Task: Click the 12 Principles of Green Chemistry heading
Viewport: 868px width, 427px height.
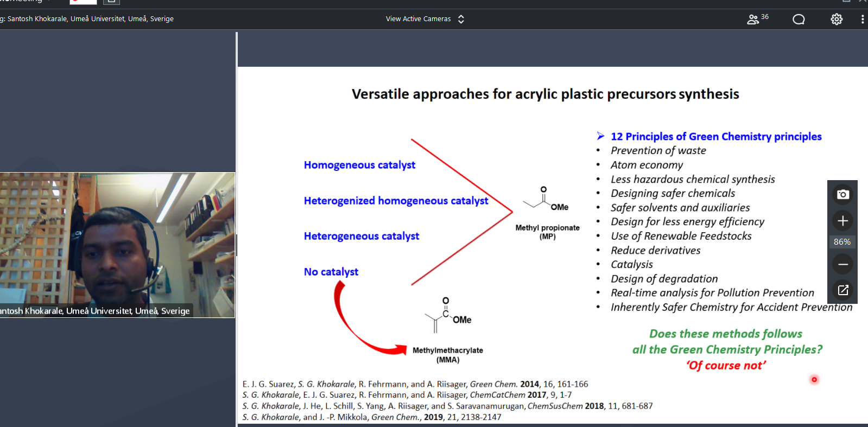Action: (716, 137)
